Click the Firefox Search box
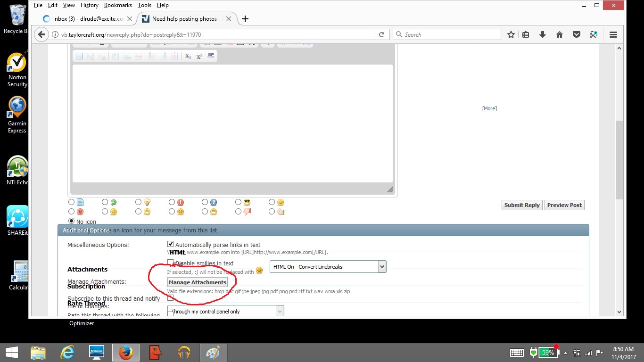 [446, 34]
